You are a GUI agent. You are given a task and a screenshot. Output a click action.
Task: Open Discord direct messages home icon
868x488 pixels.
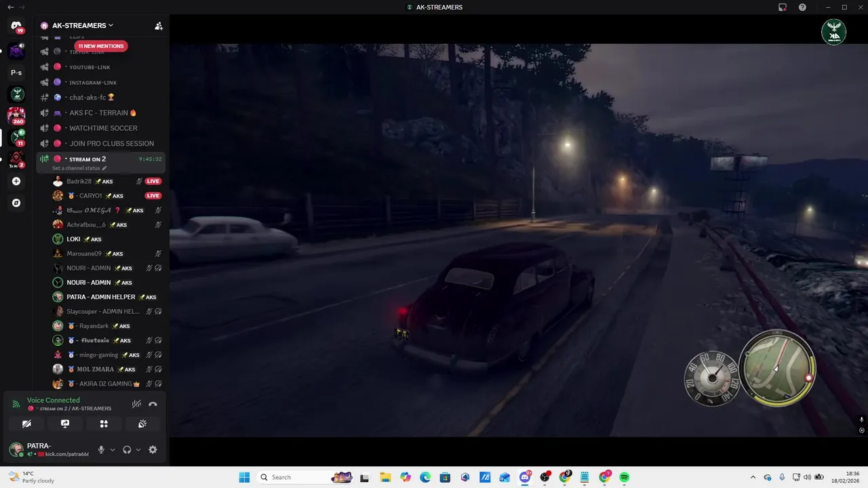[x=16, y=26]
